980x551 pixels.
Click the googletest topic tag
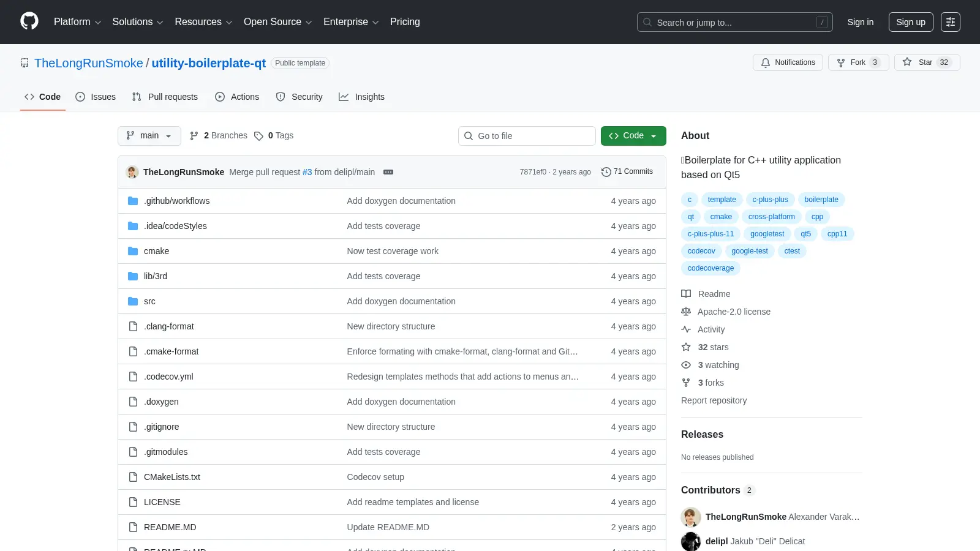(767, 234)
